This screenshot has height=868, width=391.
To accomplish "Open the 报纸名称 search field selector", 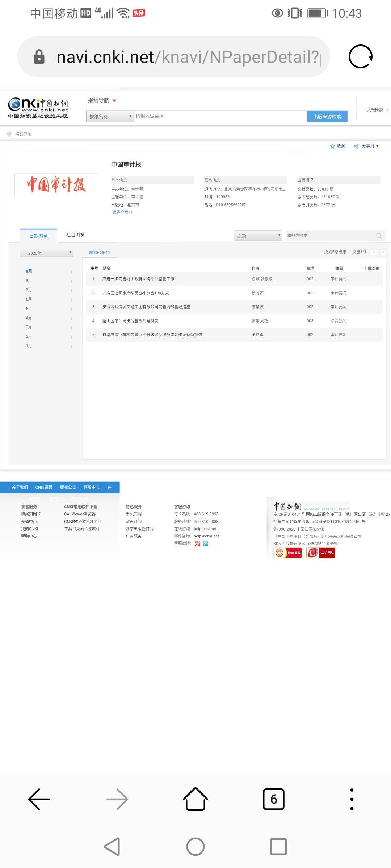I will [110, 116].
